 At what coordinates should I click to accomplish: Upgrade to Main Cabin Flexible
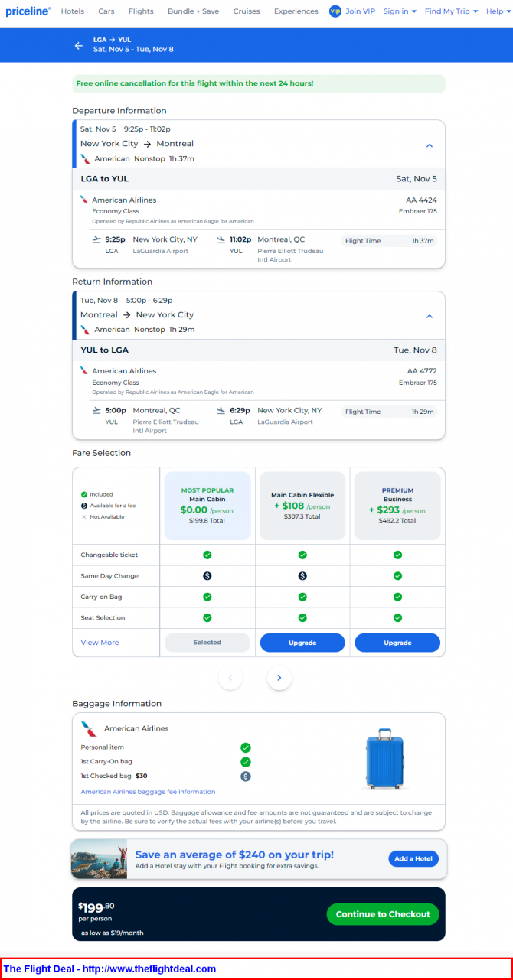tap(302, 643)
